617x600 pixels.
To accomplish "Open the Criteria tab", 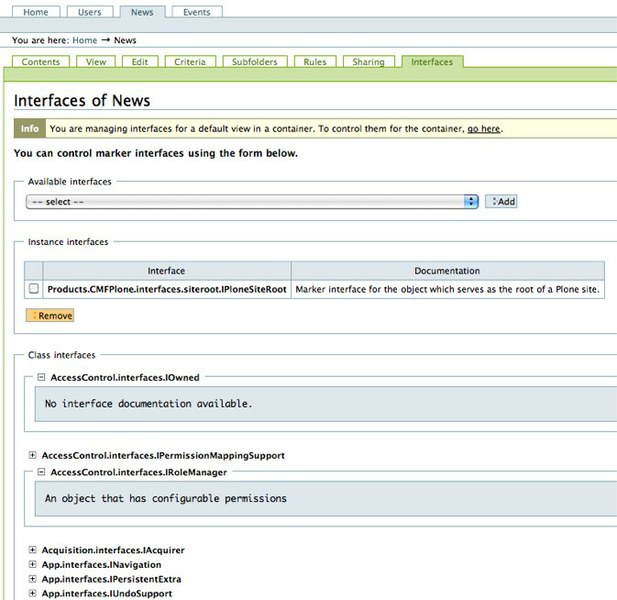I will click(x=190, y=62).
